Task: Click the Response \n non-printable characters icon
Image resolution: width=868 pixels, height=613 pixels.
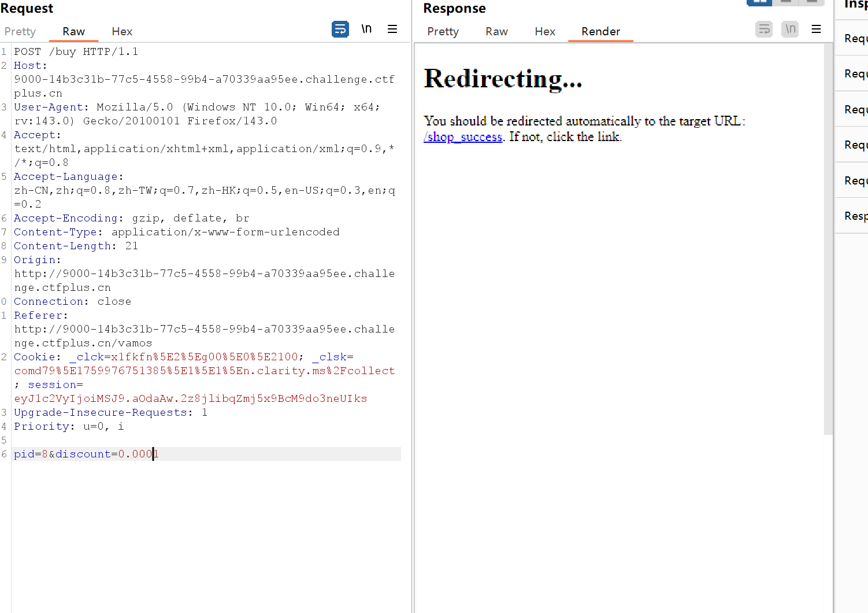Action: click(790, 29)
